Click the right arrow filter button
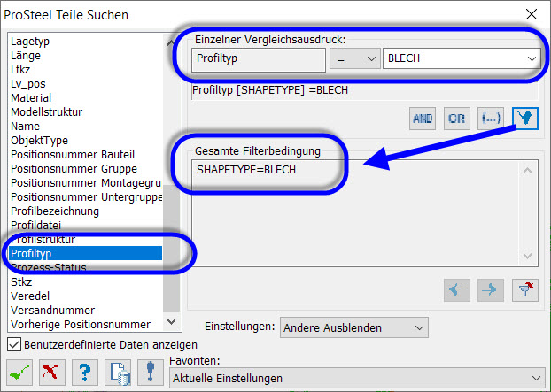 (491, 290)
